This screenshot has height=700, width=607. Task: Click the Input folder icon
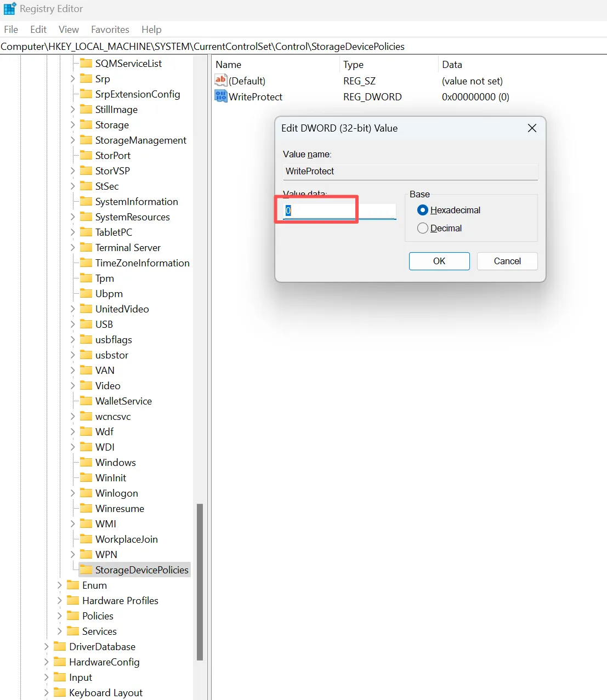click(x=60, y=677)
